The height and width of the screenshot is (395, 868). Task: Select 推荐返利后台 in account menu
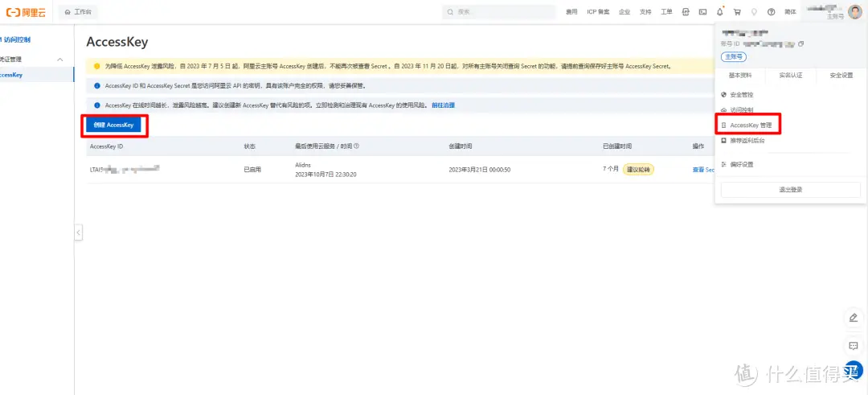(747, 141)
